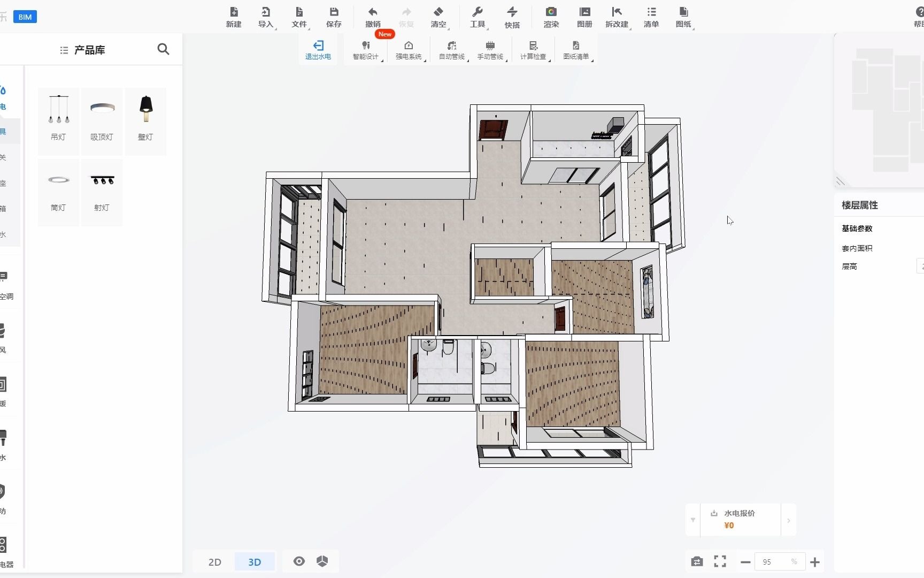
Task: Open 图纸清单 drawing list menu
Action: click(x=576, y=50)
